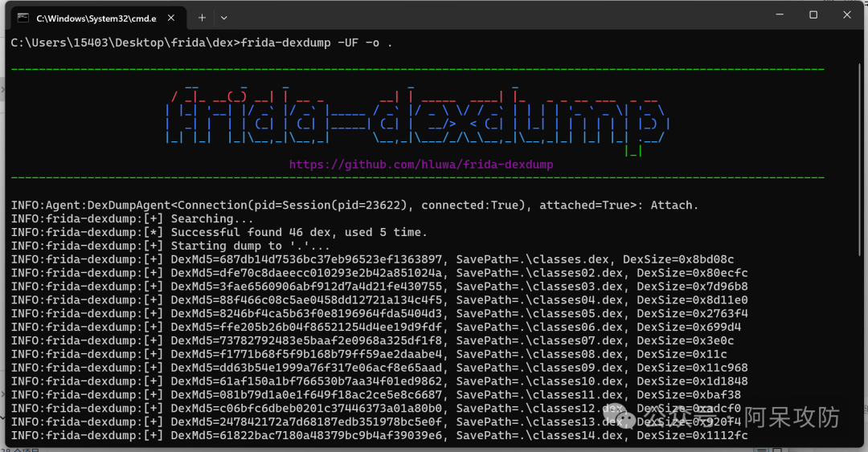The width and height of the screenshot is (868, 452).
Task: Click DexSize=0x80ecfc value
Action: [692, 273]
